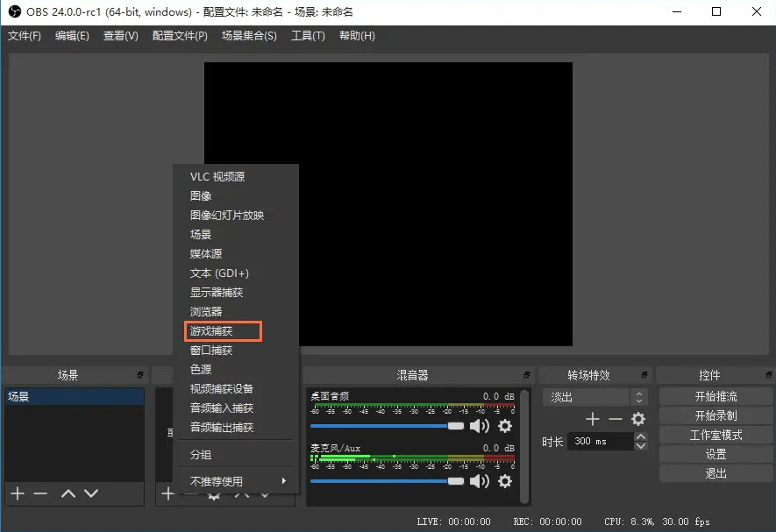The image size is (776, 532).
Task: Add a new scene with the plus icon
Action: pos(16,493)
